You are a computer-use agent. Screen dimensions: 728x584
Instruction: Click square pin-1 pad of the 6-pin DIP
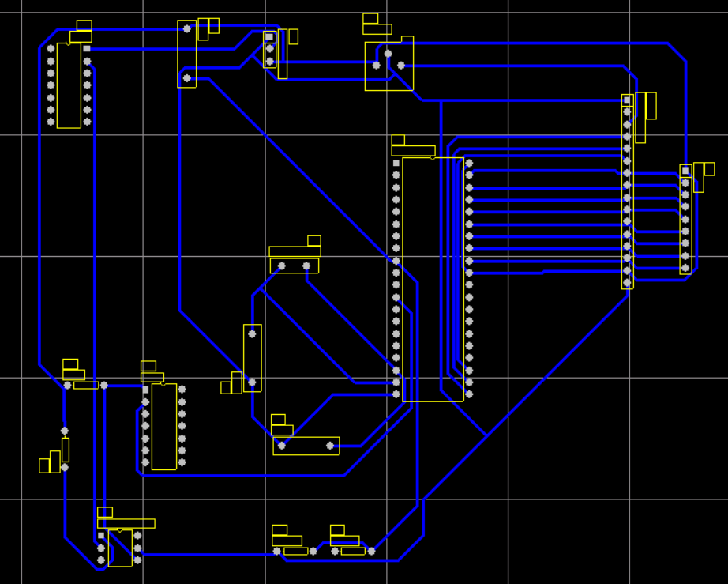[x=101, y=535]
